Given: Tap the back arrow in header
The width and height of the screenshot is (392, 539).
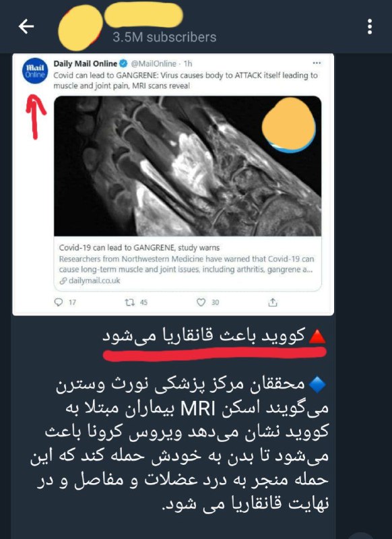Looking at the screenshot, I should point(26,26).
